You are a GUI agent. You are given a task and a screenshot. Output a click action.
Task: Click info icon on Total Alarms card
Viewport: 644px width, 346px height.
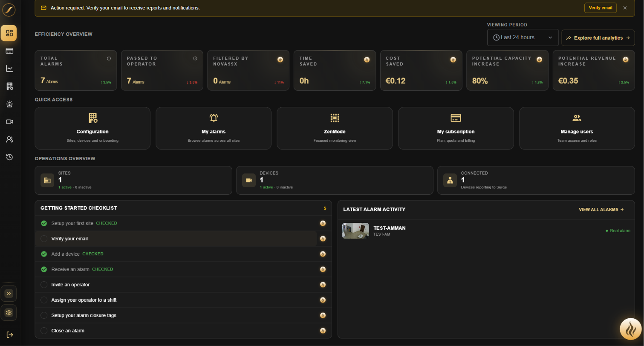pyautogui.click(x=109, y=58)
